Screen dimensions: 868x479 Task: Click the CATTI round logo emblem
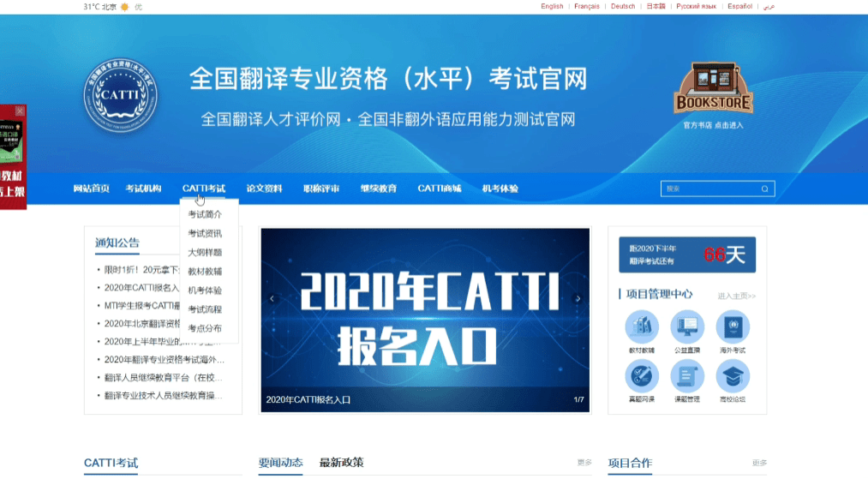point(120,95)
